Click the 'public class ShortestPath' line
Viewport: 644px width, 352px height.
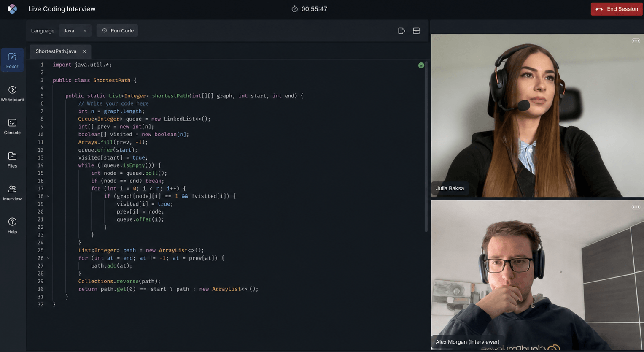pos(94,80)
